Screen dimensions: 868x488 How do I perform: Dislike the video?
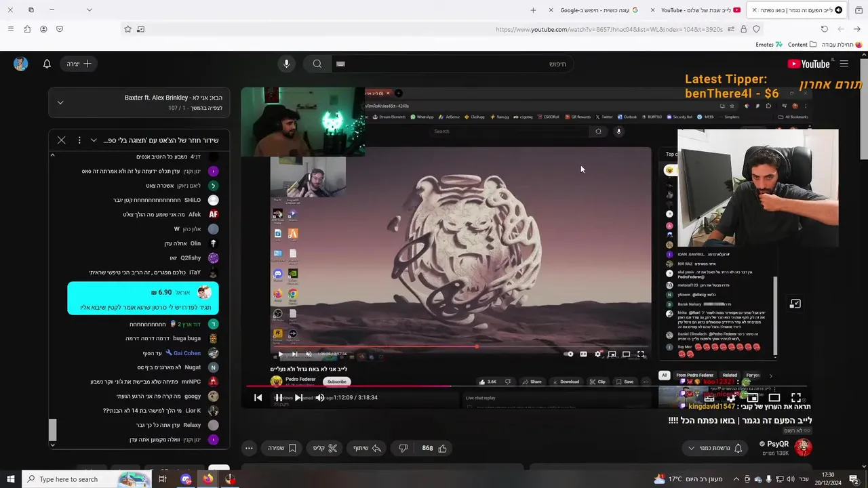[x=403, y=448]
